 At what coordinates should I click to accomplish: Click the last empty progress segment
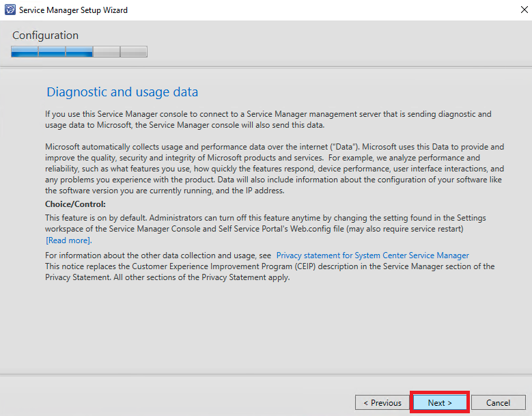click(x=134, y=52)
